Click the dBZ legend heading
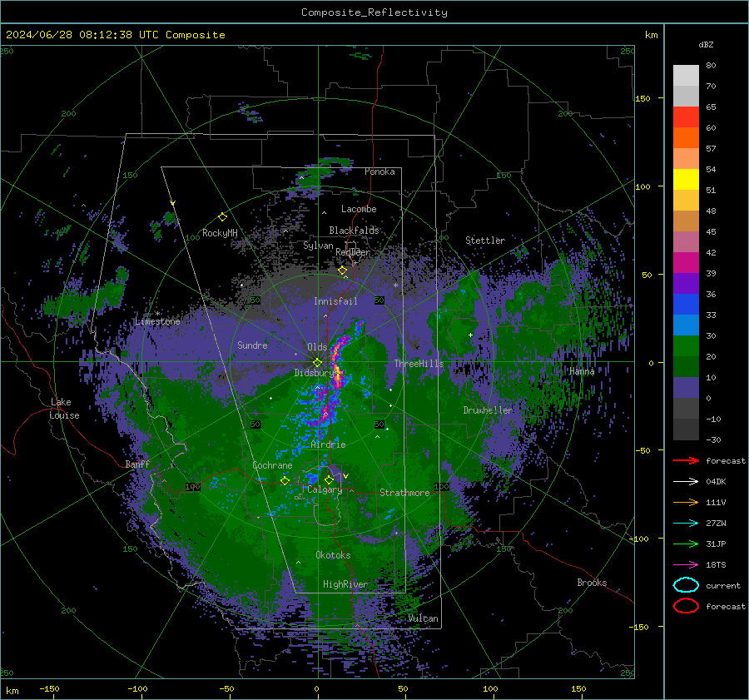 pyautogui.click(x=706, y=44)
